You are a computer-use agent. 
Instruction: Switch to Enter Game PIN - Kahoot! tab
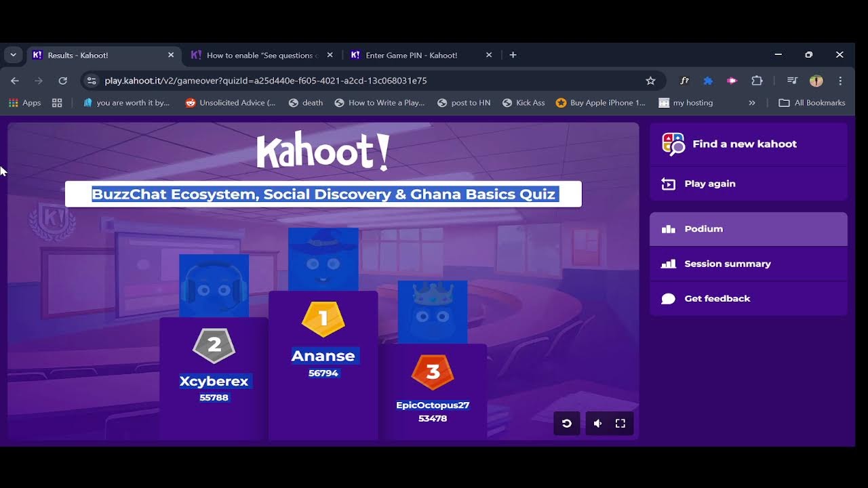point(420,55)
